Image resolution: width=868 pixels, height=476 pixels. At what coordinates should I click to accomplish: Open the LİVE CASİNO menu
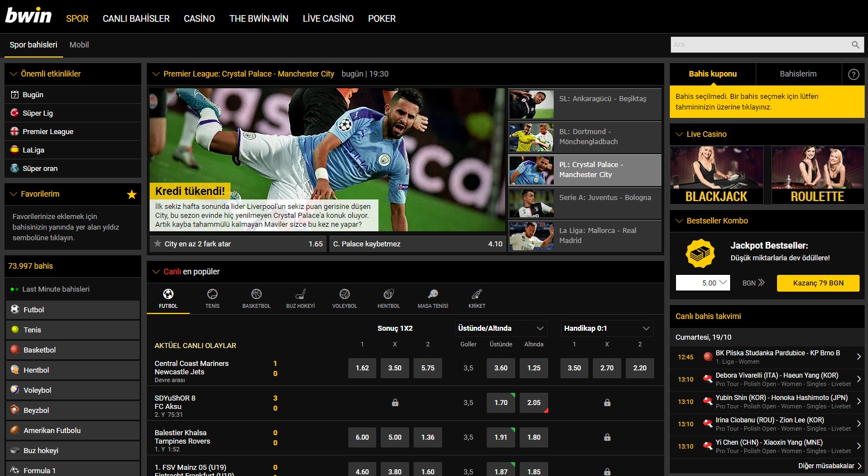click(328, 18)
